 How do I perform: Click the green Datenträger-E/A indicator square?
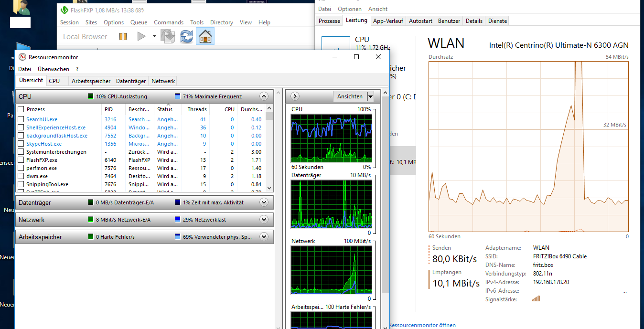pos(90,202)
